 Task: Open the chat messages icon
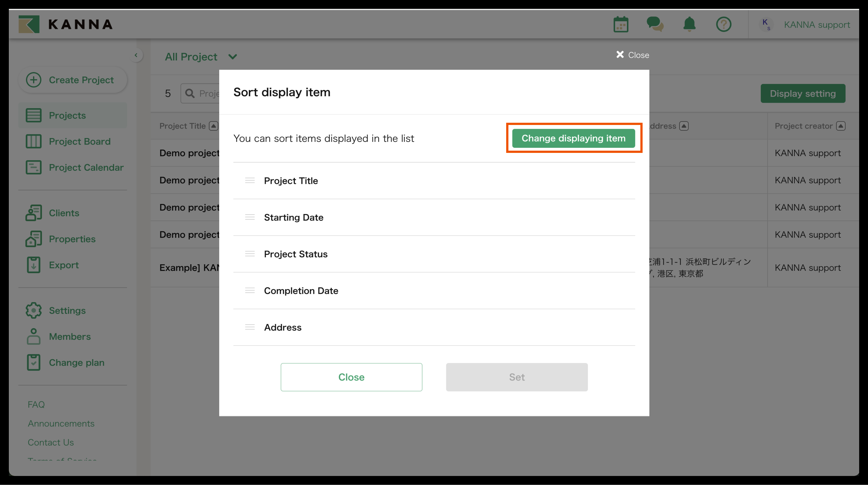click(x=655, y=24)
